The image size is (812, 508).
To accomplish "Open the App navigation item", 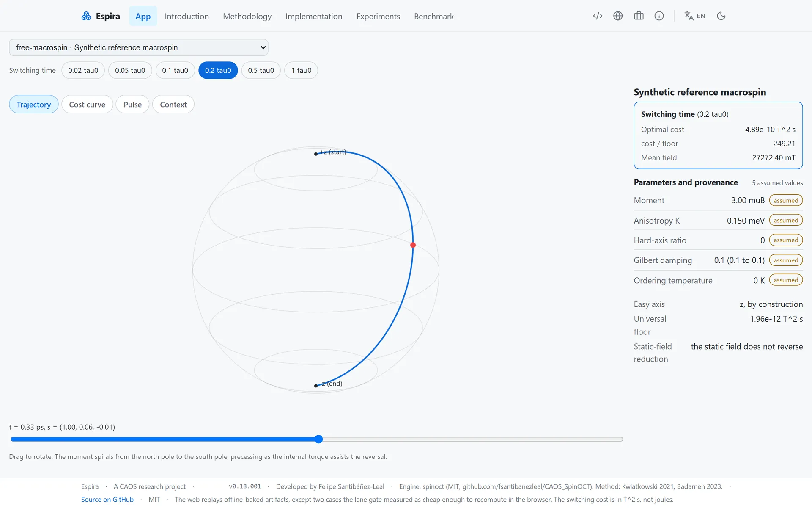I will 143,16.
